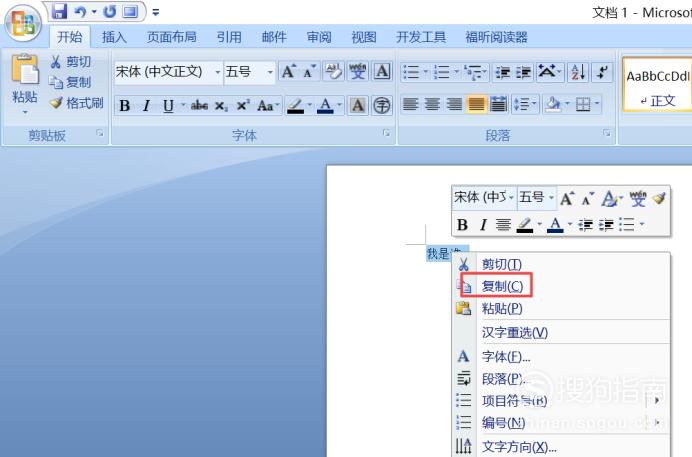Open font group dialog launcher
This screenshot has width=692, height=457.
click(x=386, y=133)
